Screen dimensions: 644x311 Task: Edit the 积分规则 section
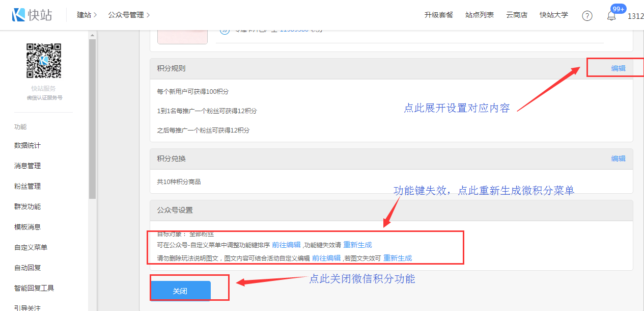coord(618,68)
